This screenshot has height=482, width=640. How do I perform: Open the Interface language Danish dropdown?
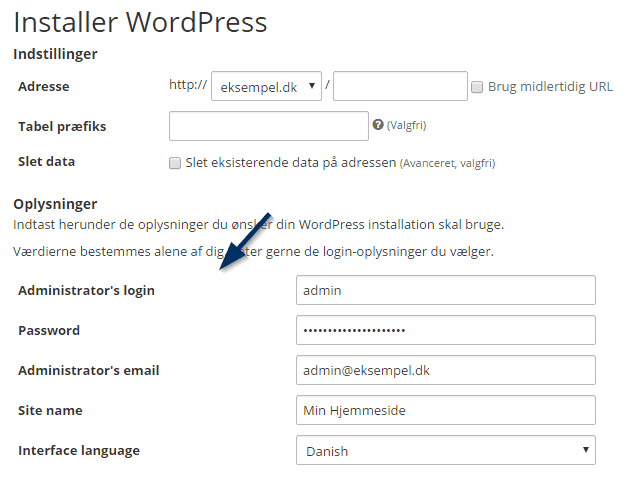point(446,450)
